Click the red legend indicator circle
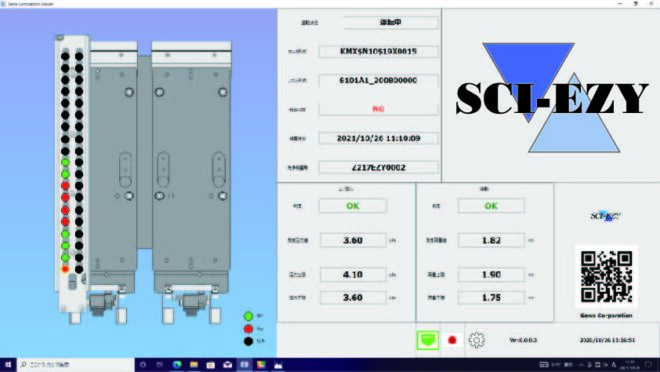Viewport: 660px width, 372px height. pyautogui.click(x=248, y=329)
